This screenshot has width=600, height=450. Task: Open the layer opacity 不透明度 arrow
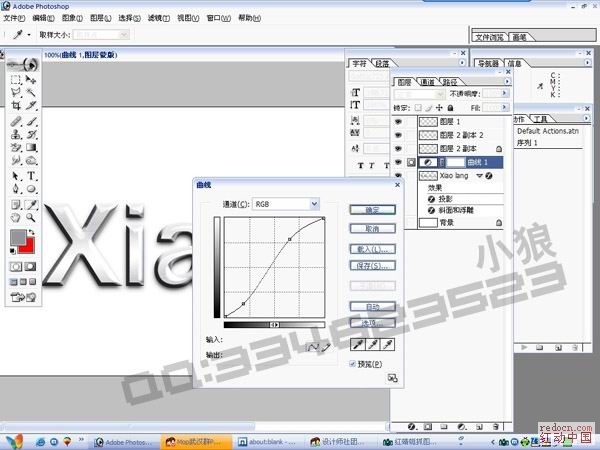tap(506, 94)
